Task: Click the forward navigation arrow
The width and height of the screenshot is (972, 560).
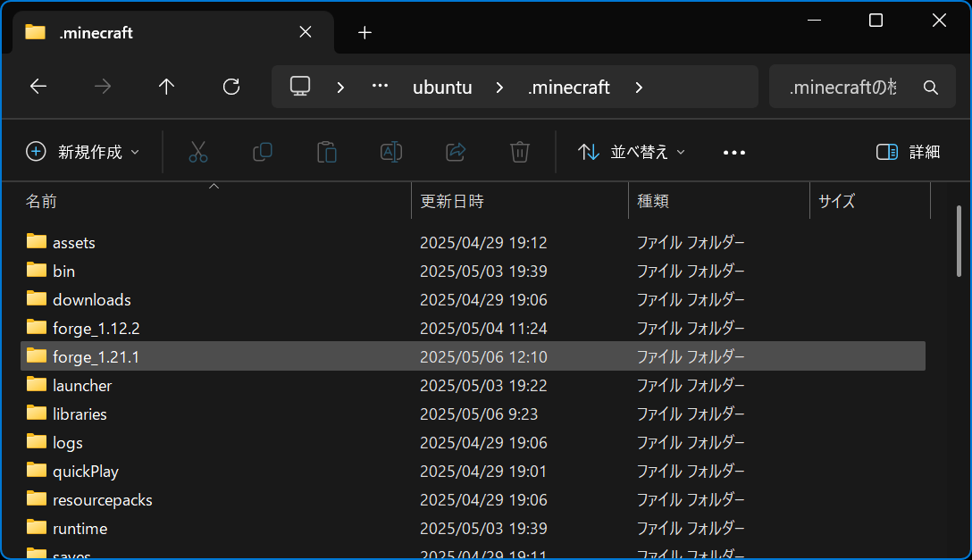Action: (103, 87)
